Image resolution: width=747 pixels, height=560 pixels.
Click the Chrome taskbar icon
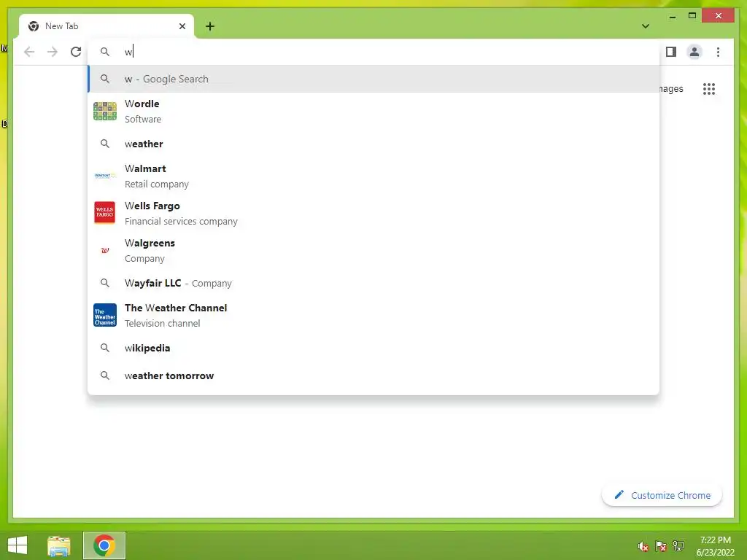pyautogui.click(x=104, y=545)
